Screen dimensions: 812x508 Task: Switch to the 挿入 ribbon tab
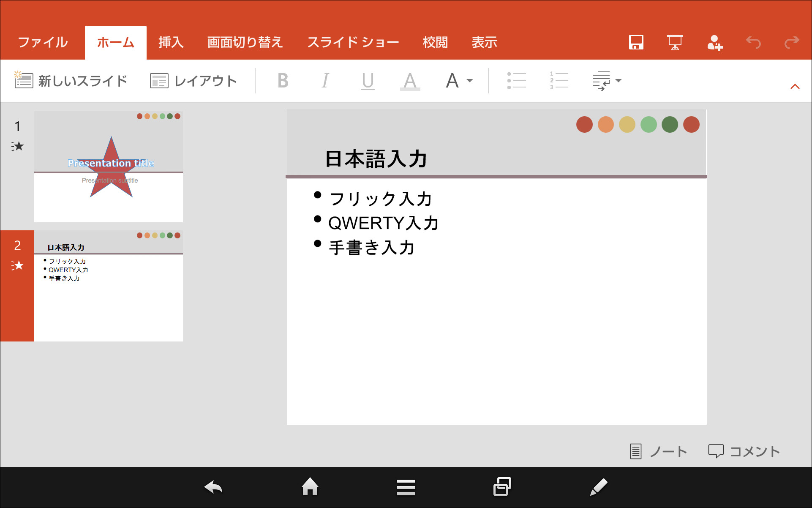170,42
